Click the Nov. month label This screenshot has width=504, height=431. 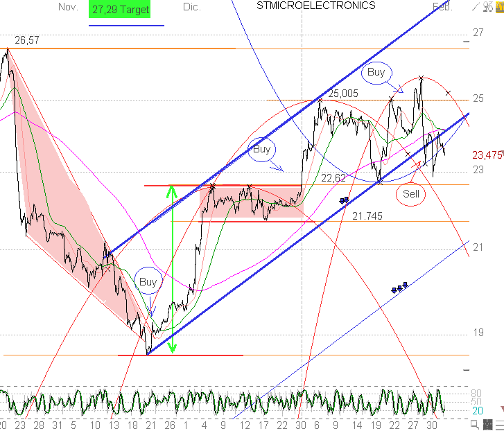point(68,7)
